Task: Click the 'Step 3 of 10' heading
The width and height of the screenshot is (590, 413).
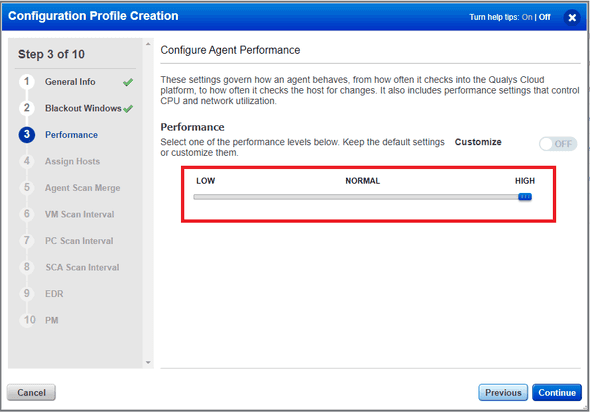Action: (52, 54)
